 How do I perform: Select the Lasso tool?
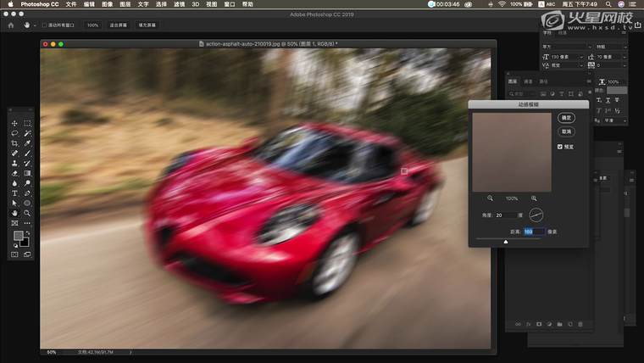coord(14,134)
